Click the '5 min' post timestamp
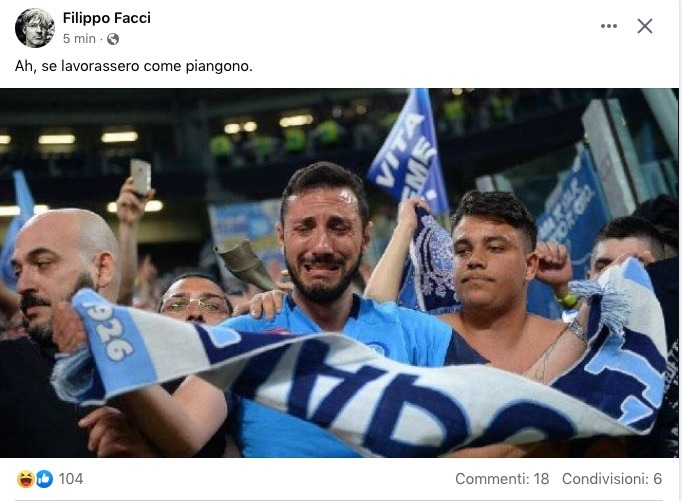This screenshot has width=682, height=501. [79, 39]
